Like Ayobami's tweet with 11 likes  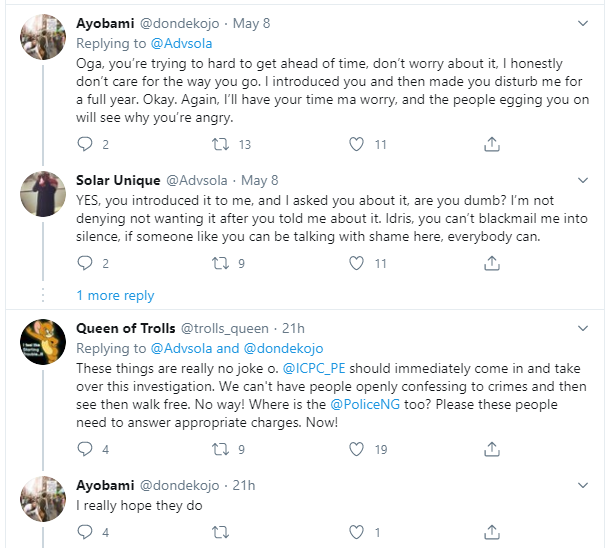[356, 145]
